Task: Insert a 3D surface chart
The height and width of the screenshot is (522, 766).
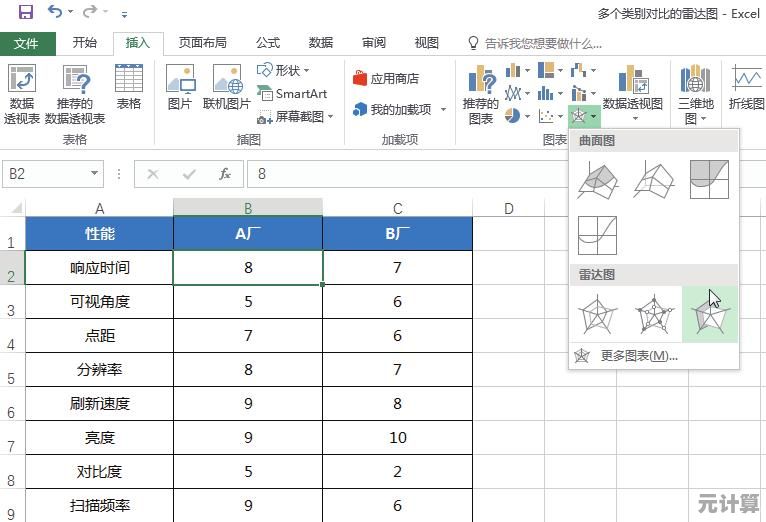Action: point(598,180)
